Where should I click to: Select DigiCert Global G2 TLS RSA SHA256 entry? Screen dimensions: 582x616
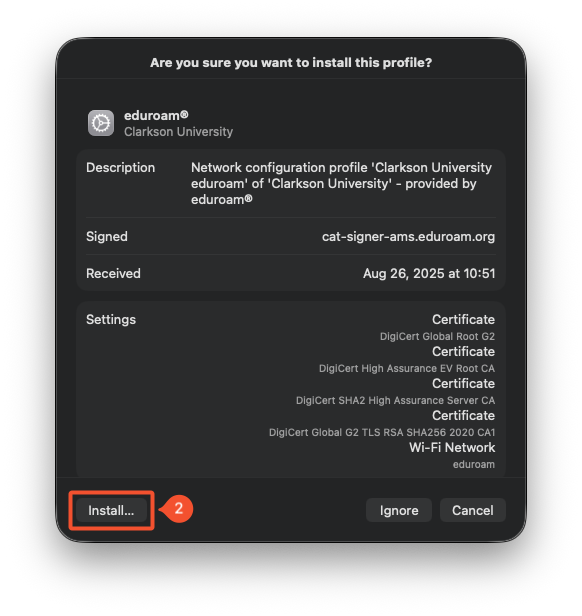(x=382, y=433)
